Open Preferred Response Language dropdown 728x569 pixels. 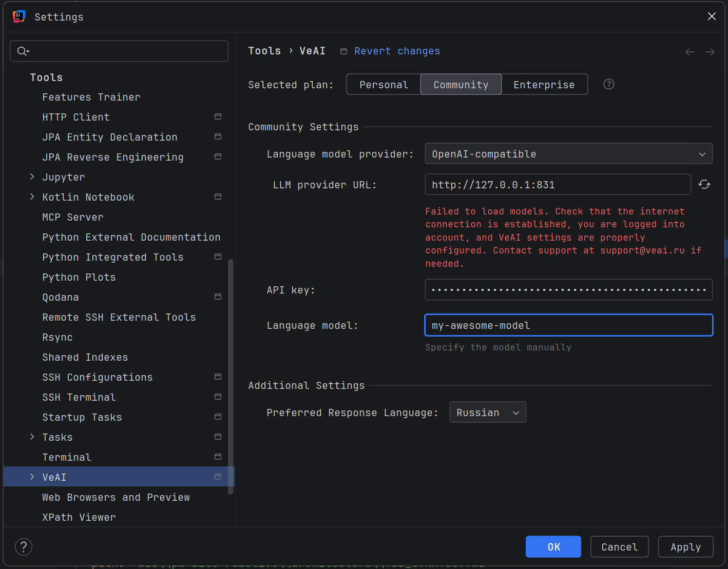[x=487, y=413]
